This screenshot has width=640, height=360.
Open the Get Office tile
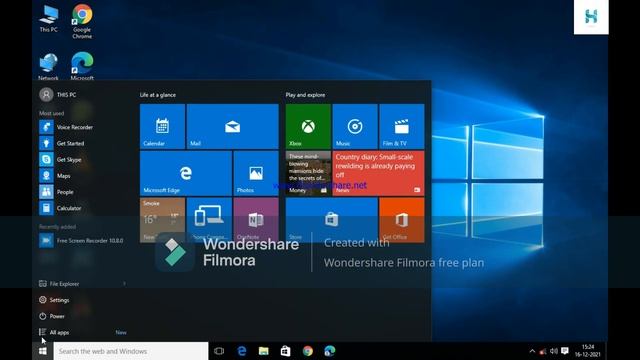(x=402, y=220)
